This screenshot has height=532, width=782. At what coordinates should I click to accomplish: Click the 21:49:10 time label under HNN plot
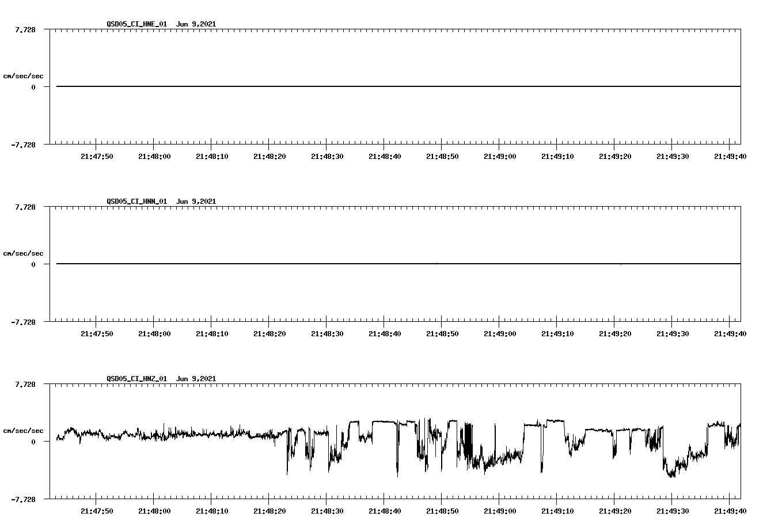coord(557,334)
